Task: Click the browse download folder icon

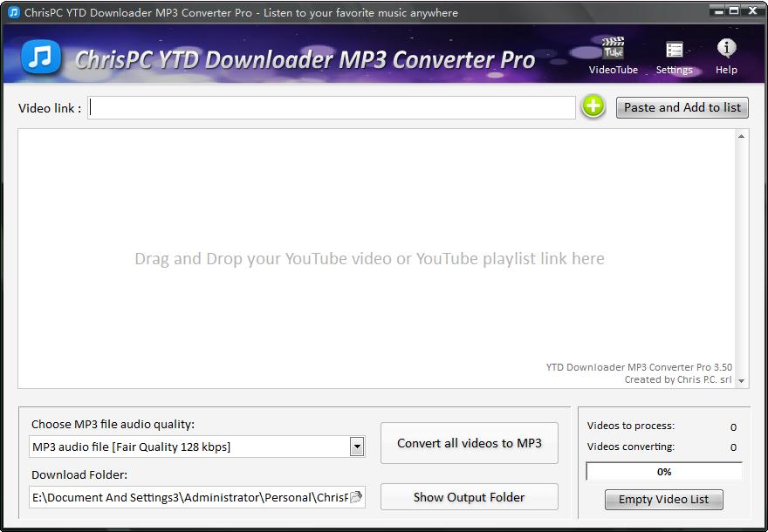Action: (x=356, y=497)
